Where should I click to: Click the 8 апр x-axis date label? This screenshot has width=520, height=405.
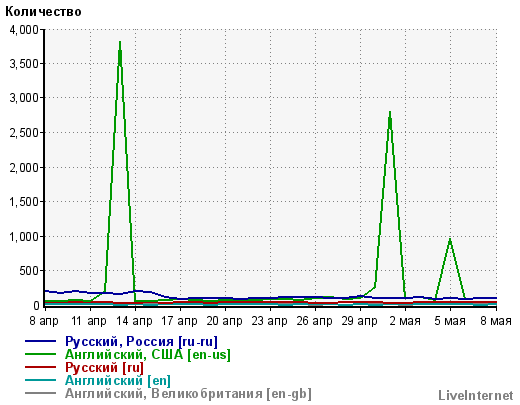[x=44, y=321]
